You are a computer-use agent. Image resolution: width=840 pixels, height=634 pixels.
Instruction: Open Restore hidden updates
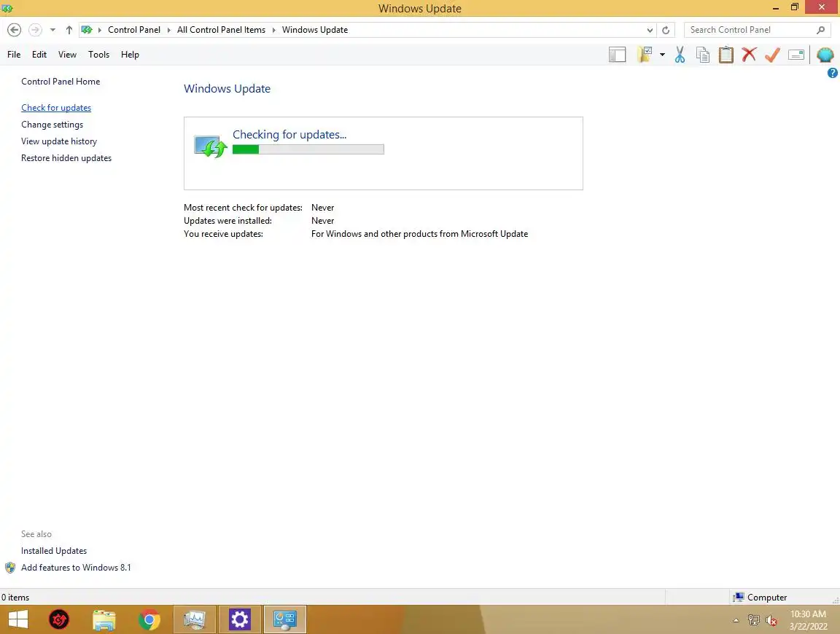[x=66, y=158]
